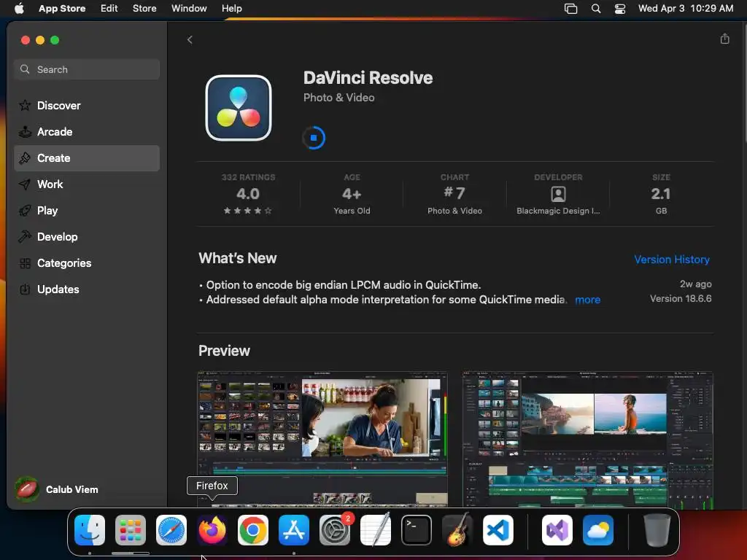This screenshot has height=560, width=747.
Task: Click the Arcade joystick icon
Action: pos(25,131)
